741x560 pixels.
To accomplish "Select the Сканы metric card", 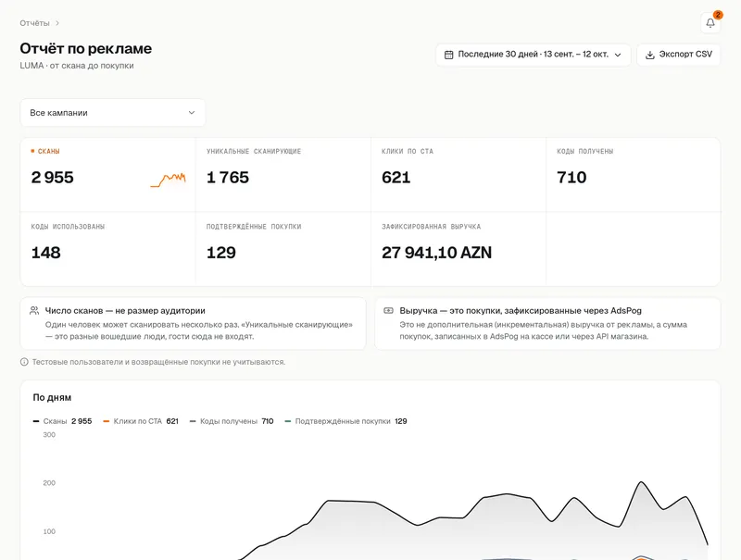I will point(107,175).
